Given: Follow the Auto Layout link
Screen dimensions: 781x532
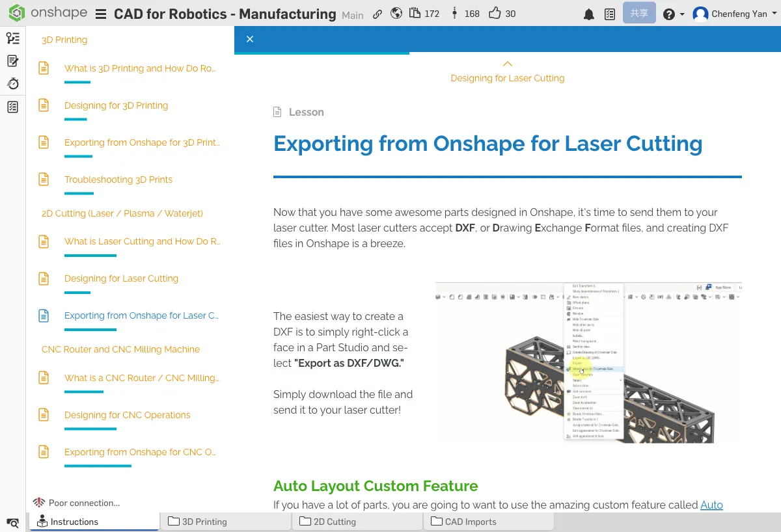Looking at the screenshot, I should pos(711,505).
